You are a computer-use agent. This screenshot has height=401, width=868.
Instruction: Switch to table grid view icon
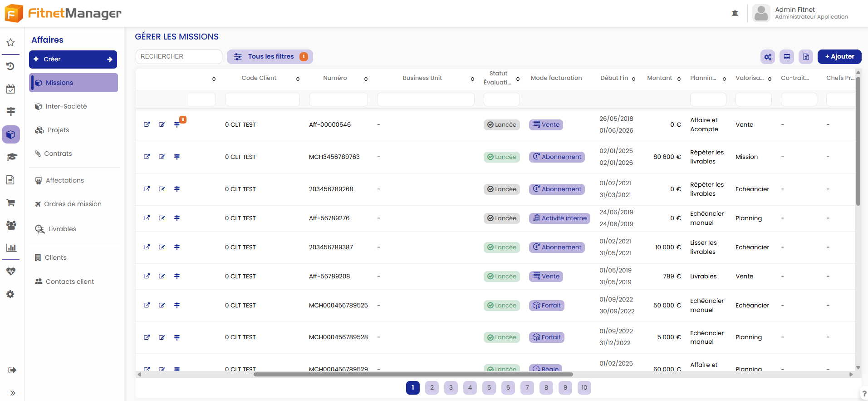tap(787, 57)
